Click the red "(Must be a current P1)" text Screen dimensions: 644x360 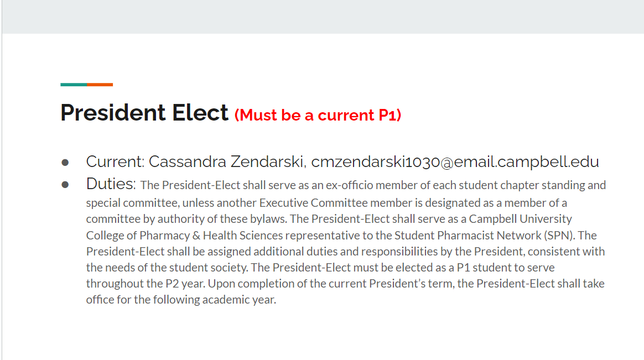(x=318, y=115)
